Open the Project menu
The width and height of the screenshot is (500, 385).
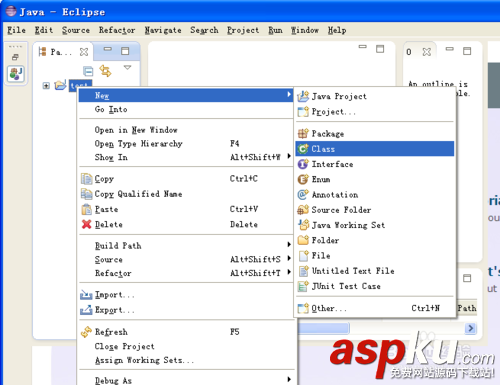pos(243,30)
